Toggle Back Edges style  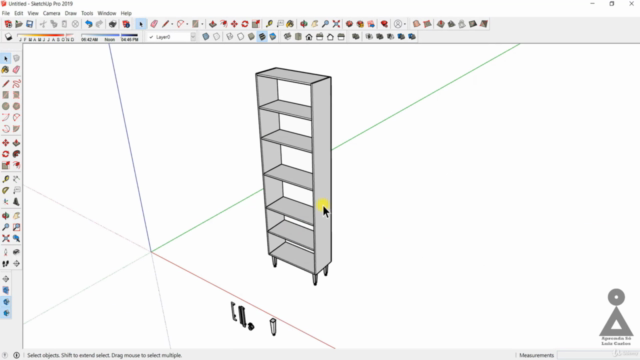pos(216,37)
